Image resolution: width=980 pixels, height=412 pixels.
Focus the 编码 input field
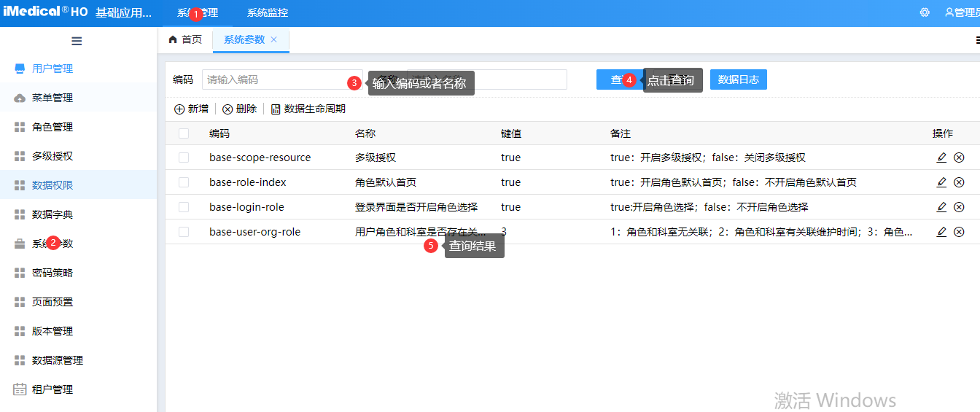283,79
